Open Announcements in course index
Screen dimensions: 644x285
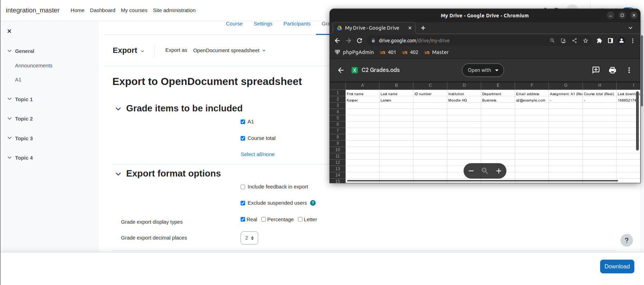coord(34,66)
